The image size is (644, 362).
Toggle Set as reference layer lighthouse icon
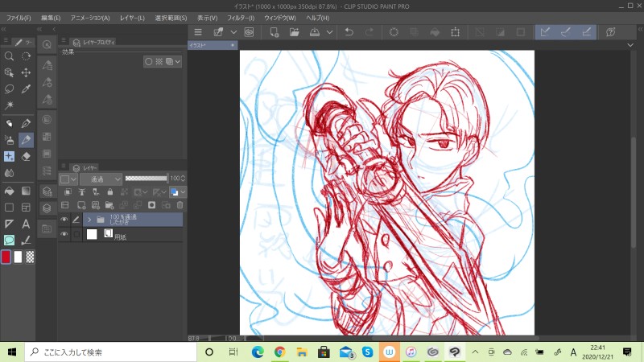coord(82,191)
